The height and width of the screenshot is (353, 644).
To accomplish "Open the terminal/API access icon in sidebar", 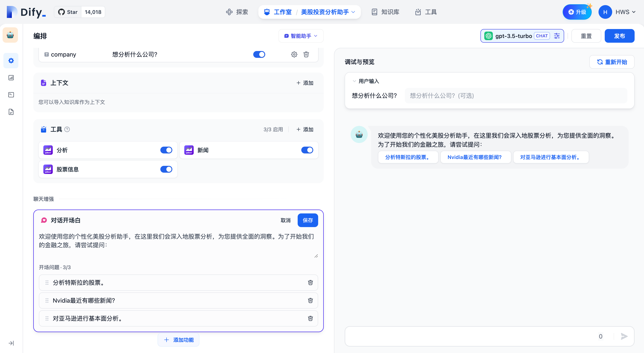I will tap(11, 95).
